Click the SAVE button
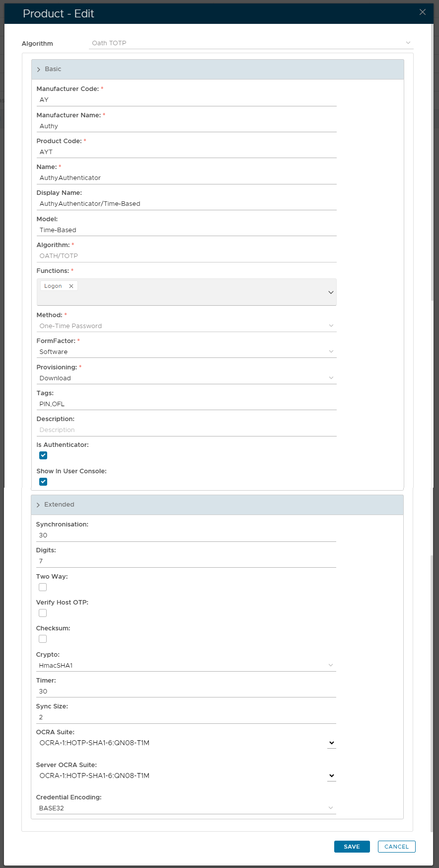 [352, 847]
